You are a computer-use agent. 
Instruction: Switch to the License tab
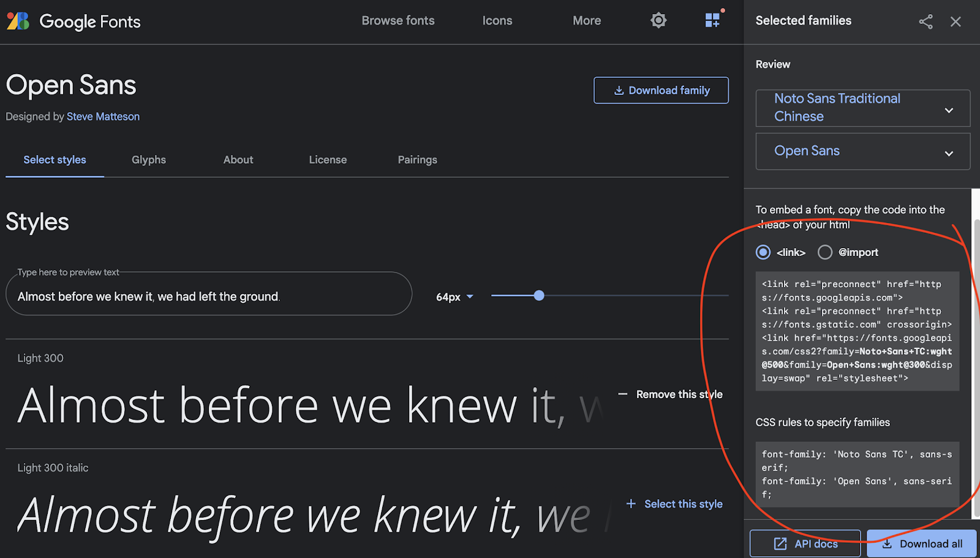[328, 159]
